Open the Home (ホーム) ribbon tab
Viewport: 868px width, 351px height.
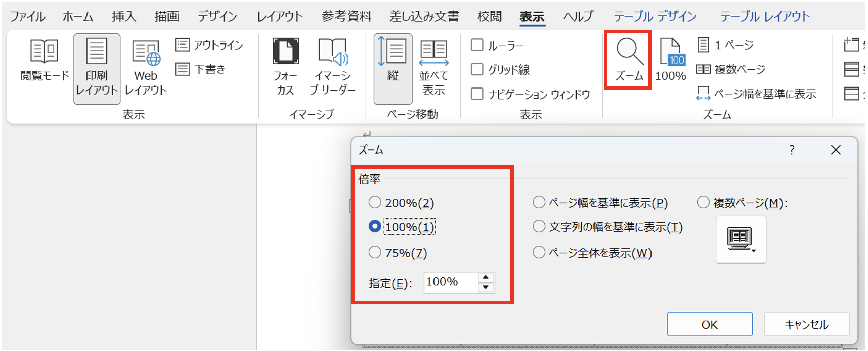coord(78,17)
